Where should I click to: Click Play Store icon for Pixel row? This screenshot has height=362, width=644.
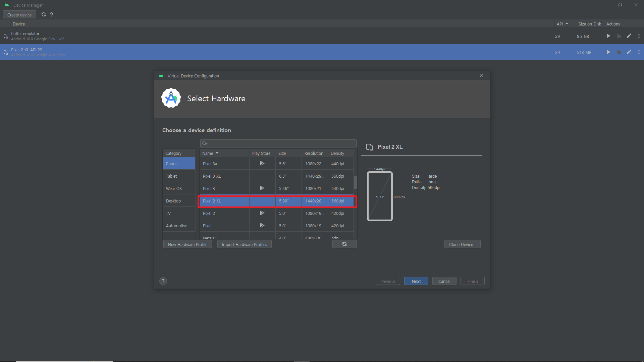262,226
